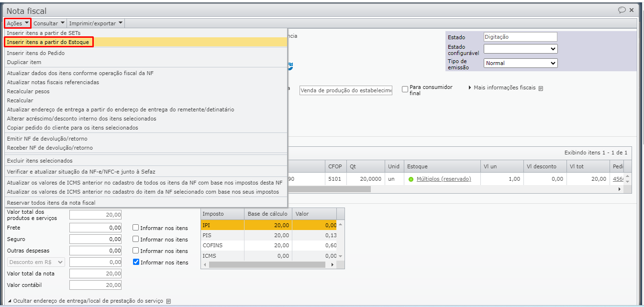Click the Venda de produção do estabelecimento field

346,90
